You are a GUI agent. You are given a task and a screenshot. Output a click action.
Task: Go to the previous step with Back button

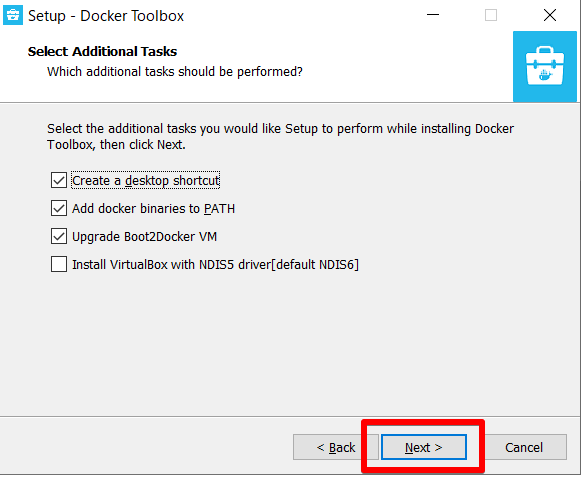(336, 447)
